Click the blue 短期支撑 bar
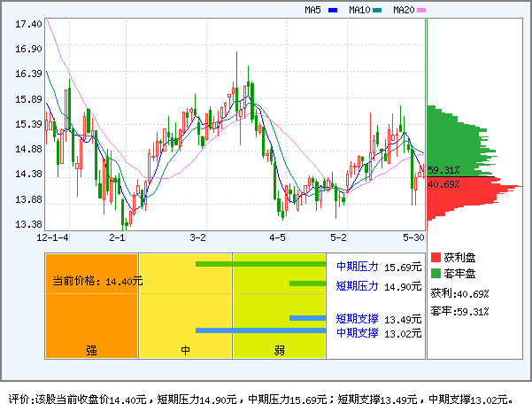Screen dimensions: 532x404 tap(308, 318)
